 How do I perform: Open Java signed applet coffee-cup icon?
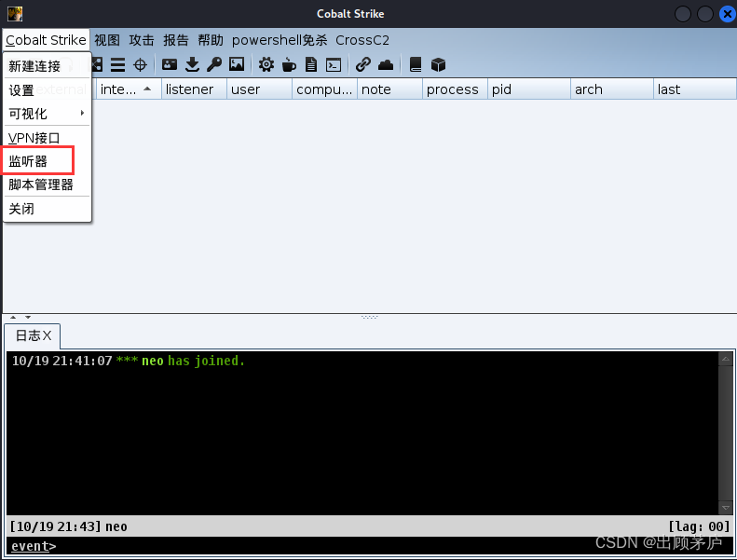289,64
